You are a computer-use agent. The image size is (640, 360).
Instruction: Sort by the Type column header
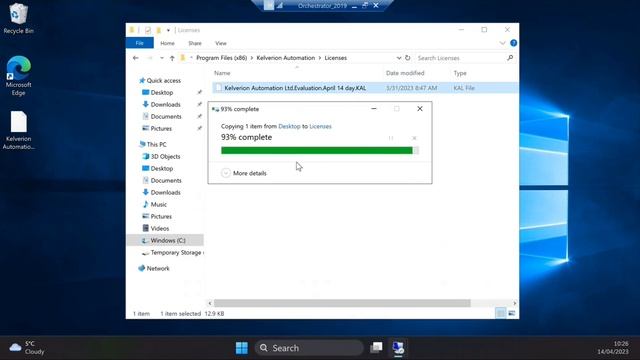click(x=460, y=73)
